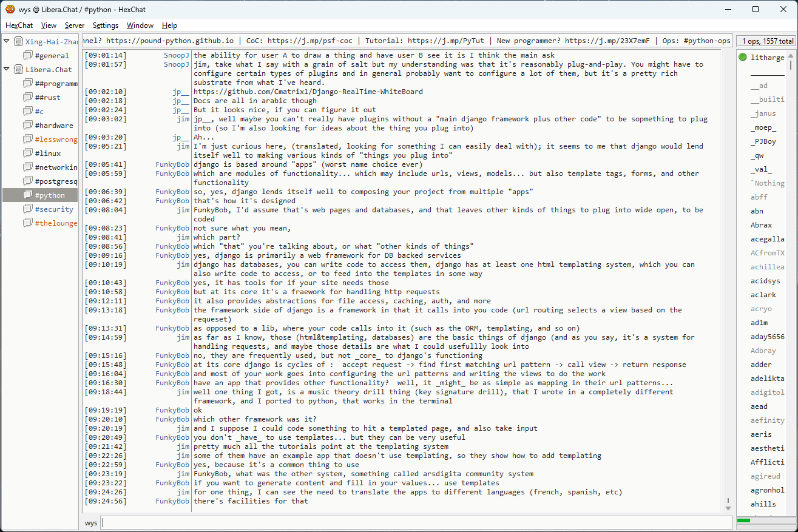Viewport: 798px width, 532px height.
Task: Click the HexChat app icon in title bar
Action: pyautogui.click(x=10, y=9)
